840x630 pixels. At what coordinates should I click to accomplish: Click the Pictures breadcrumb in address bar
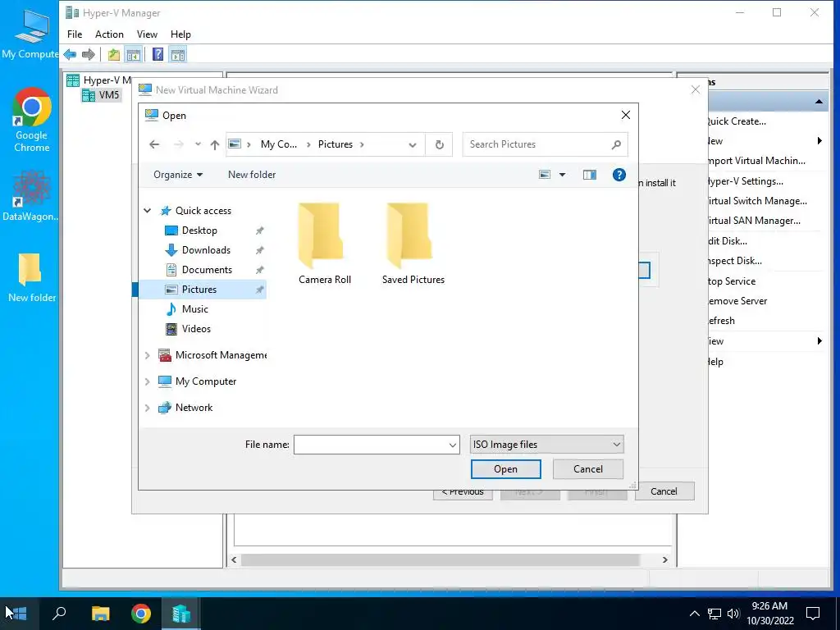(x=336, y=144)
